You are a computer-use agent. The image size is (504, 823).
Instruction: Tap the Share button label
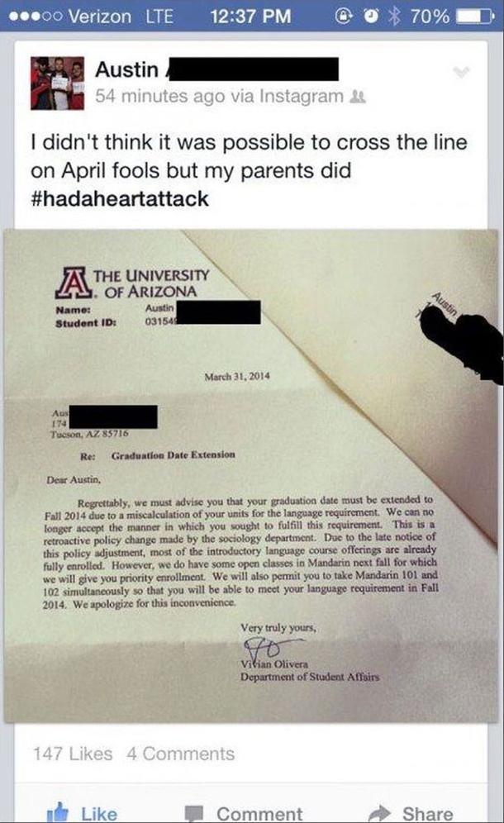tap(428, 814)
